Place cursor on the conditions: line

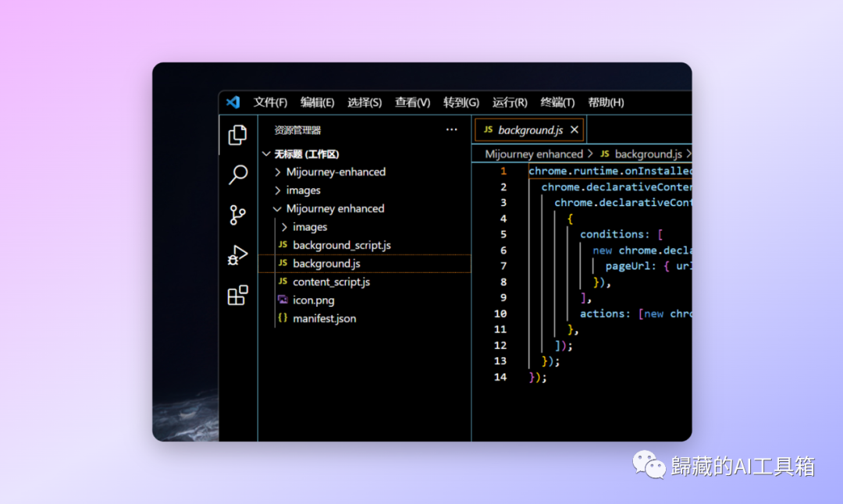coord(621,234)
